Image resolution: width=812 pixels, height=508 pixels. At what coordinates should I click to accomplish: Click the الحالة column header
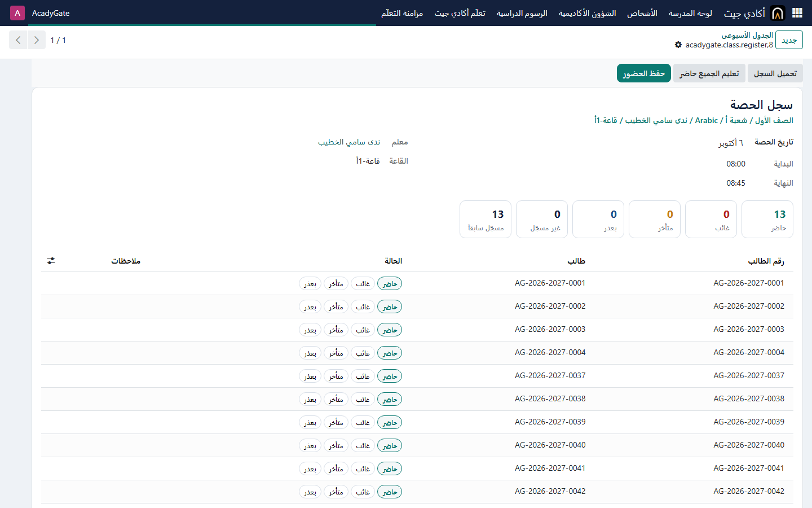[393, 261]
